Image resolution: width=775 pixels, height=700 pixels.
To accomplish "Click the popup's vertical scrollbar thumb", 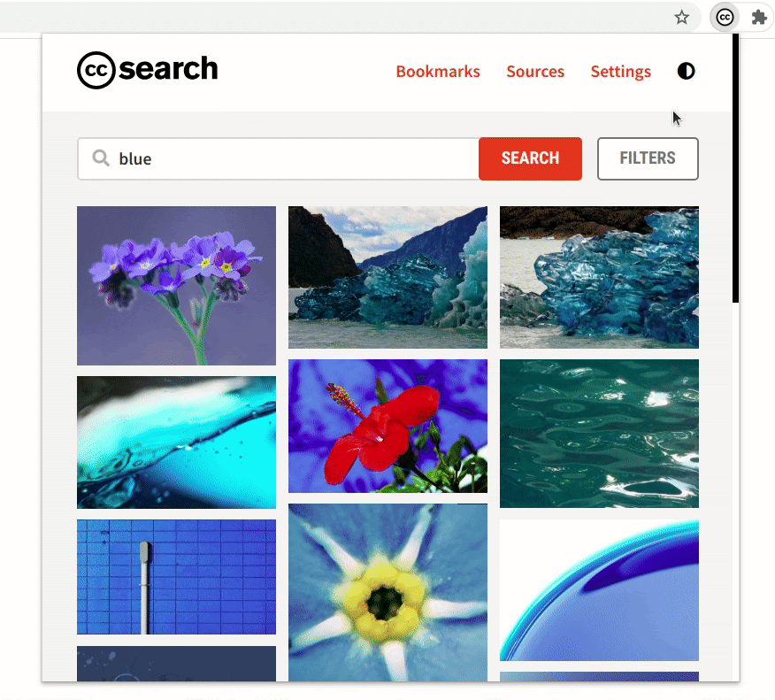I will coord(735,168).
